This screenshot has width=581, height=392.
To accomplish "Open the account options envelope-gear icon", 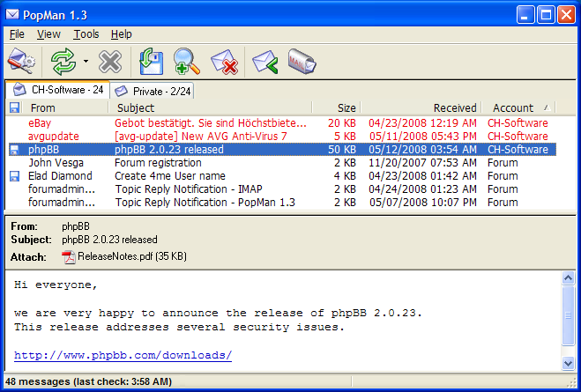I will 21,61.
